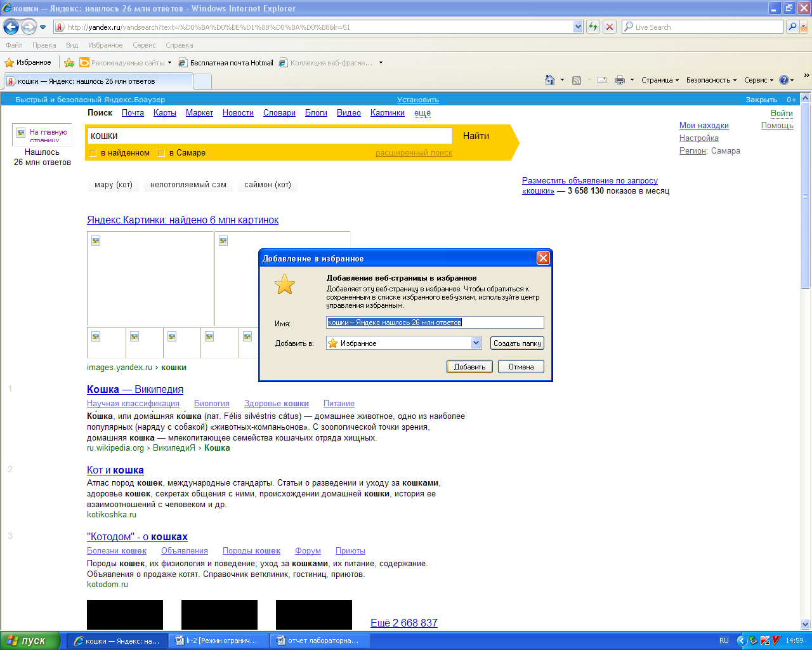812x650 pixels.
Task: Open the Правка menu
Action: coord(44,45)
